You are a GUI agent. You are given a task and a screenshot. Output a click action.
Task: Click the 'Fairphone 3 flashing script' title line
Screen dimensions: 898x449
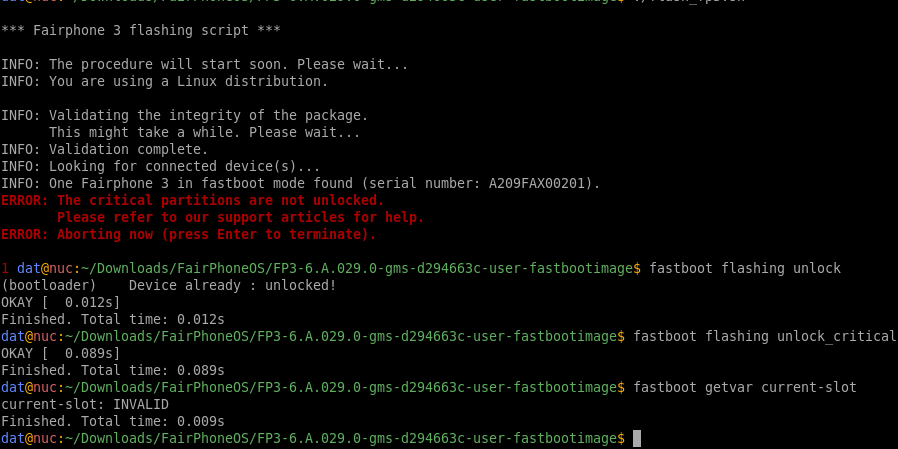[x=140, y=30]
